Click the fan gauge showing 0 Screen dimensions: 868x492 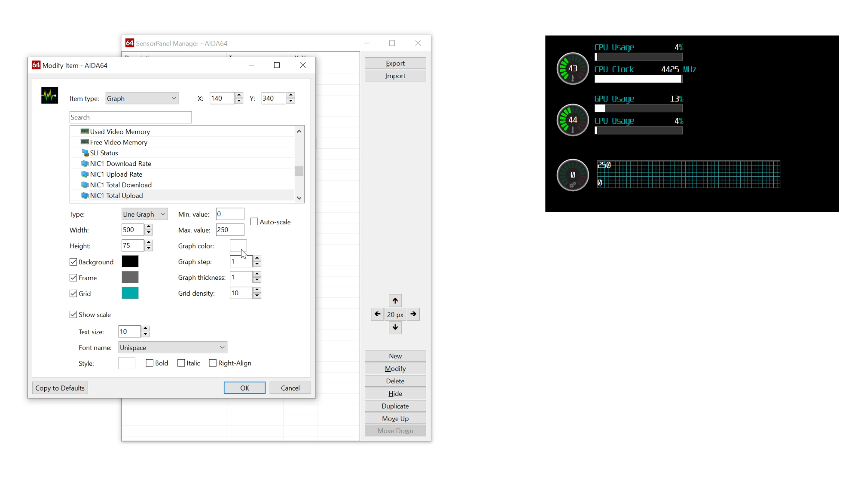click(x=573, y=175)
